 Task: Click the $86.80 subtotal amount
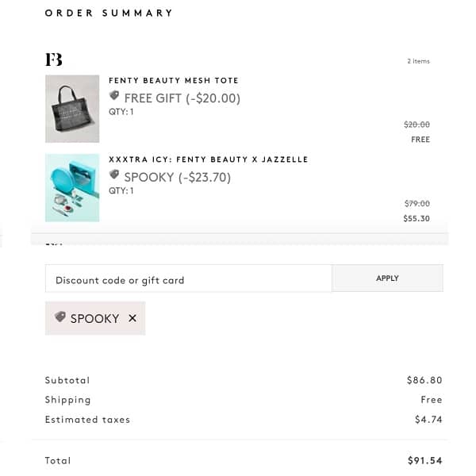[424, 381]
